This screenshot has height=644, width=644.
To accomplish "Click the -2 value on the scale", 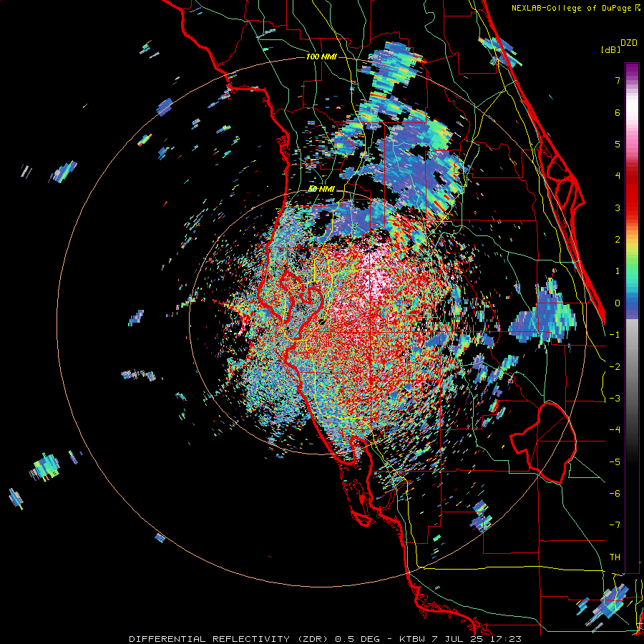I will 615,366.
